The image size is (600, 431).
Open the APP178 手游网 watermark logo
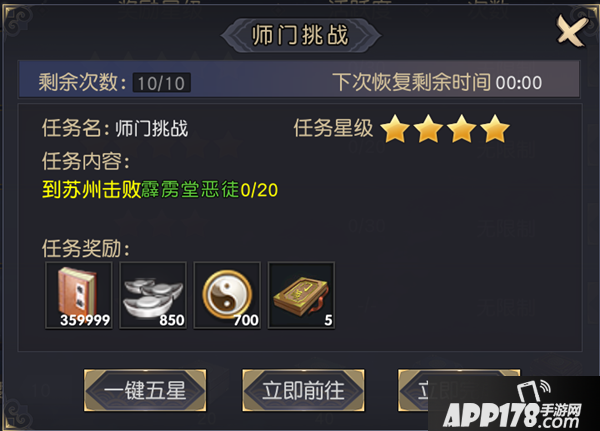pos(513,404)
